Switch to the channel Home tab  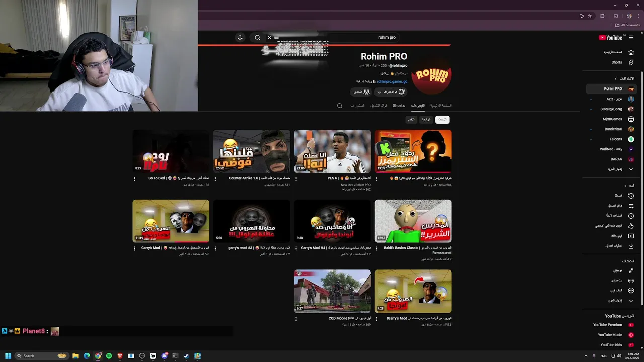[440, 106]
